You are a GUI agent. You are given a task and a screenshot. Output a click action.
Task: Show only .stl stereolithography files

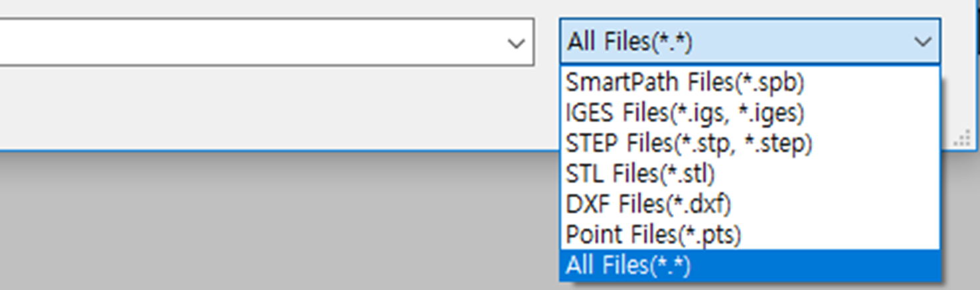point(640,174)
